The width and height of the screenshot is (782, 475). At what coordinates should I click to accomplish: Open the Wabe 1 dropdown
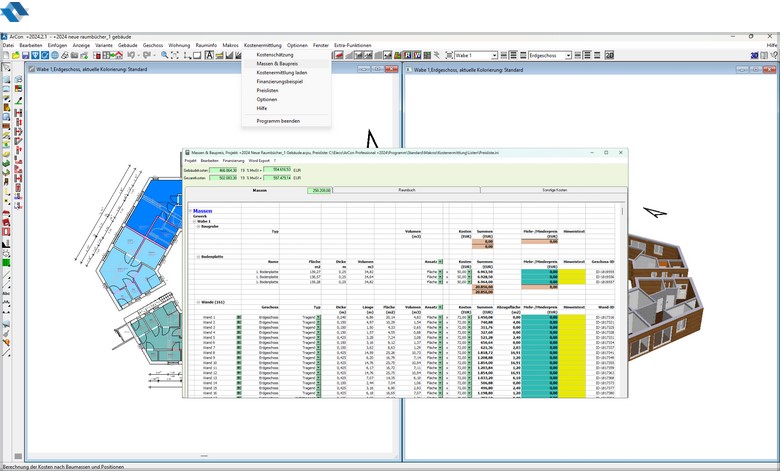(x=494, y=55)
